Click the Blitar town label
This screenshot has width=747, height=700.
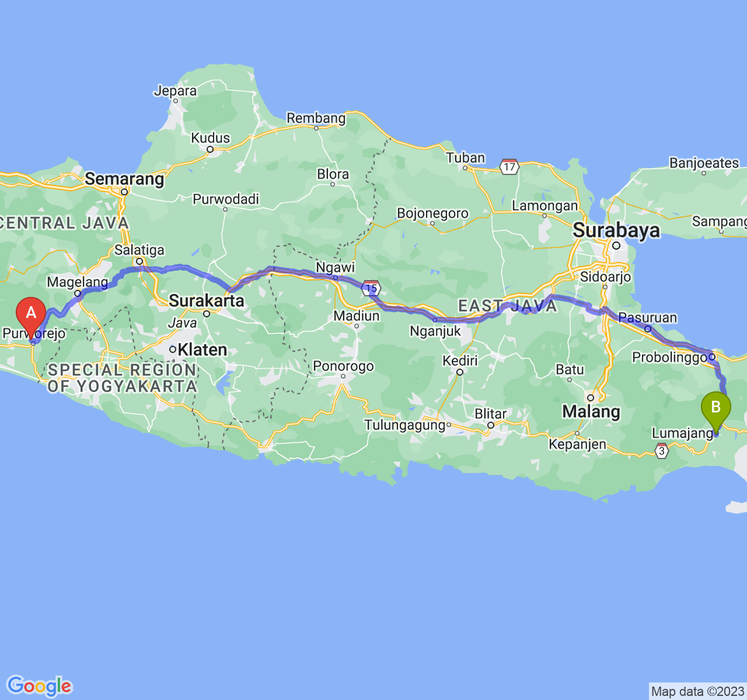pyautogui.click(x=491, y=414)
